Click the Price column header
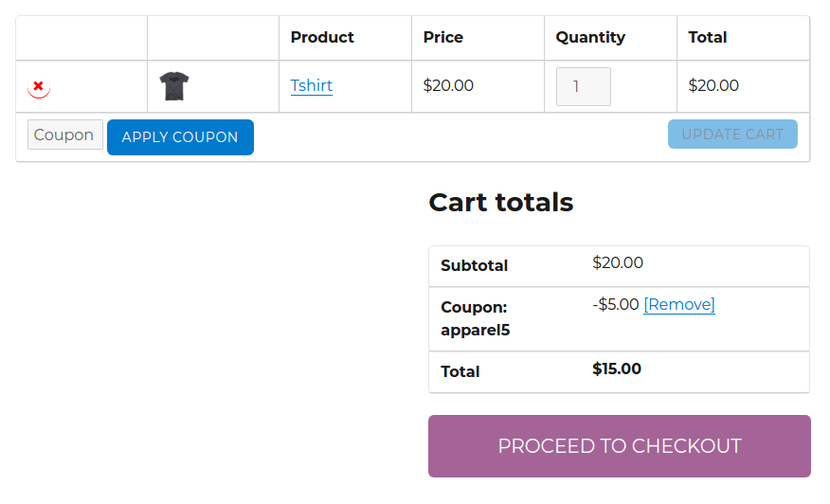The height and width of the screenshot is (504, 830). click(443, 38)
